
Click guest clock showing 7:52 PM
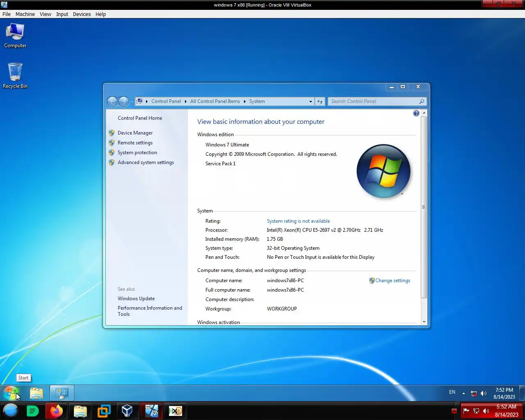504,393
